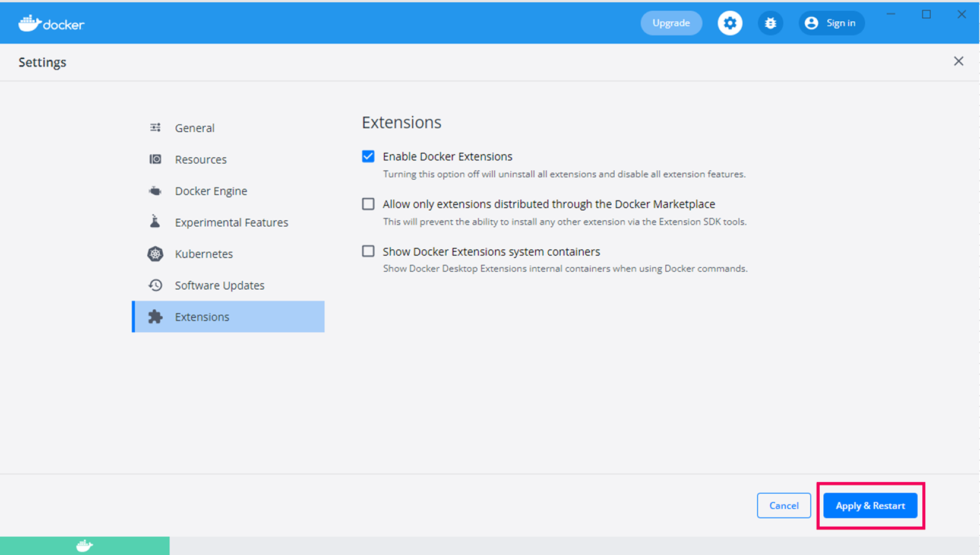Screen dimensions: 980x555
Task: Cancel the settings changes
Action: (x=784, y=505)
